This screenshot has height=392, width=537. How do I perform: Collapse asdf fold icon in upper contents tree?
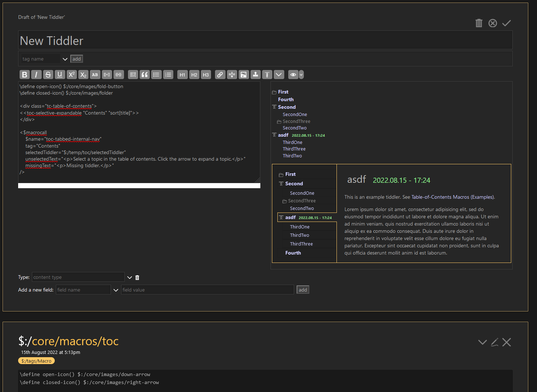[274, 135]
